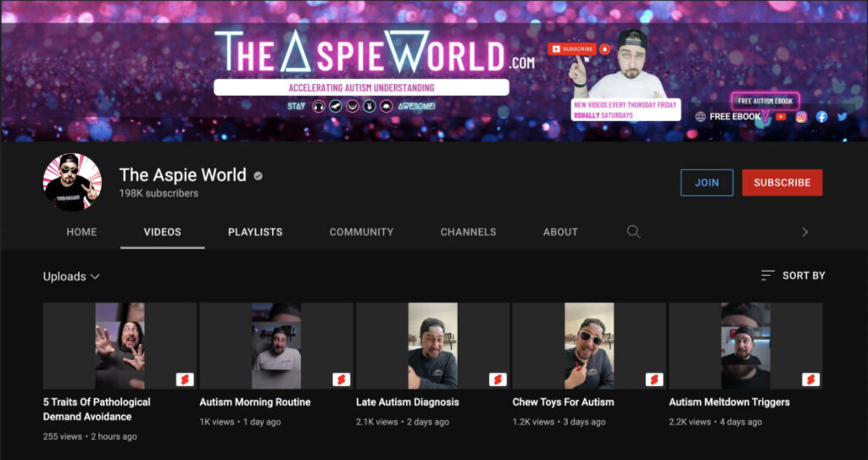This screenshot has height=460, width=868.
Task: Click the '2.1K views • 2 days ago' text
Action: coord(403,422)
